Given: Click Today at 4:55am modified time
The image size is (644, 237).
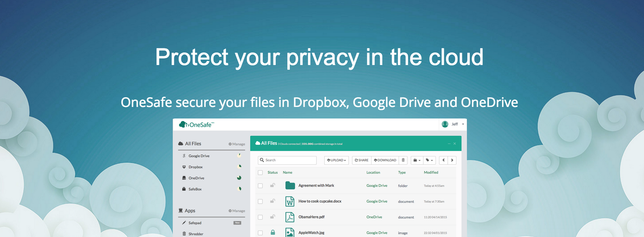Looking at the screenshot, I should (434, 186).
